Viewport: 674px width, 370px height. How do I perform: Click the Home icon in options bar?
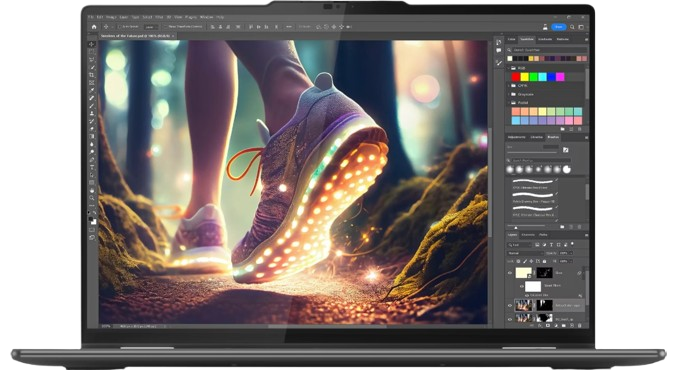click(x=94, y=27)
